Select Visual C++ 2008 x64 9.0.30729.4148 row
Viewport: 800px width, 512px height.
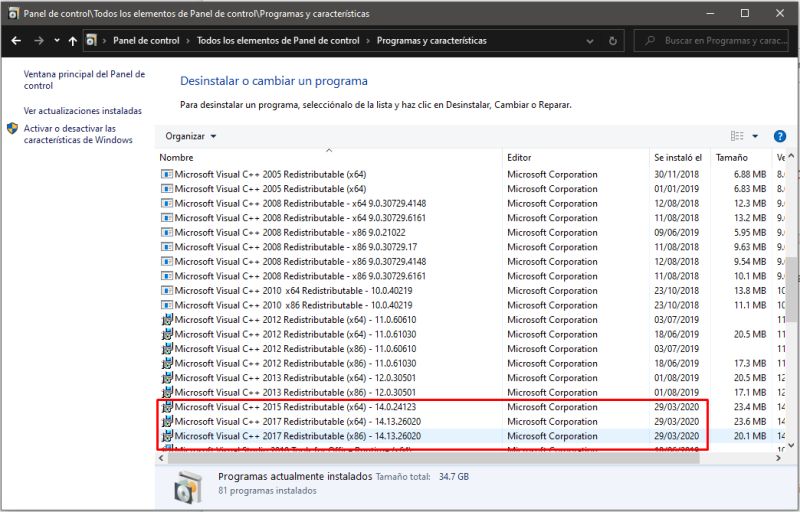click(471, 203)
